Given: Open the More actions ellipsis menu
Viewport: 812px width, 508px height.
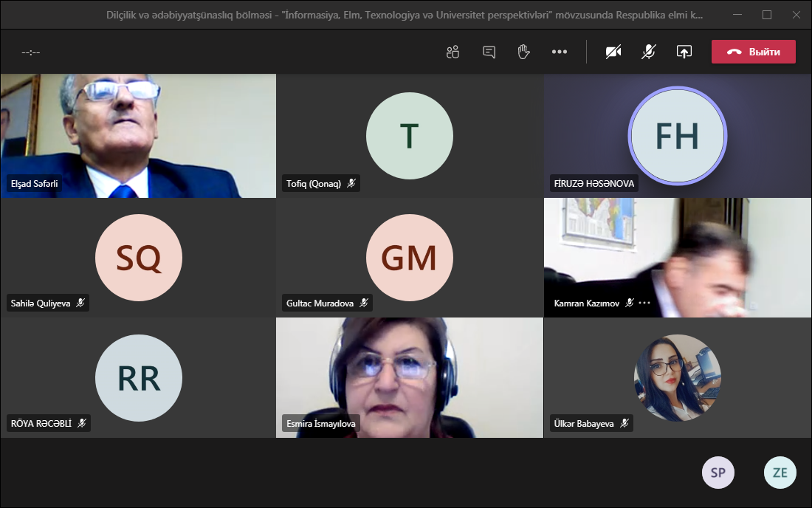Looking at the screenshot, I should click(x=560, y=52).
